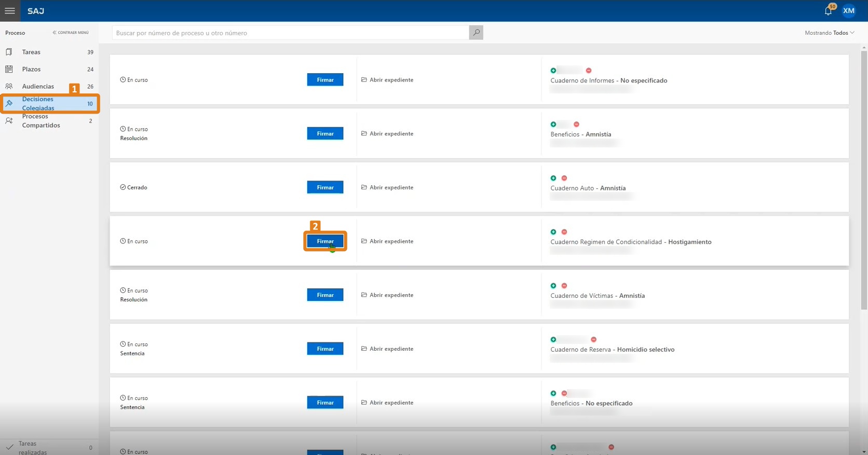Select Plazos in the sidebar
Viewport: 868px width, 455px height.
pyautogui.click(x=49, y=69)
